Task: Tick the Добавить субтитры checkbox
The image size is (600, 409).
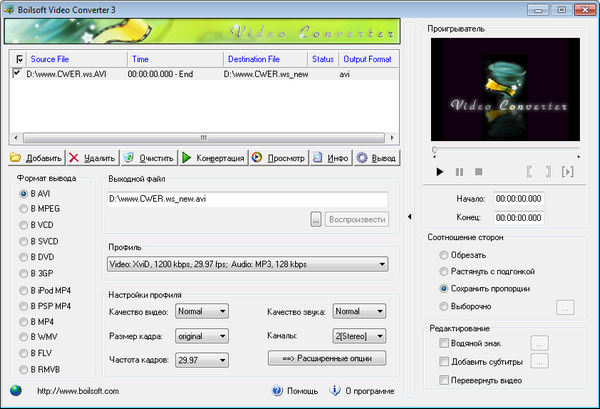Action: pos(444,361)
